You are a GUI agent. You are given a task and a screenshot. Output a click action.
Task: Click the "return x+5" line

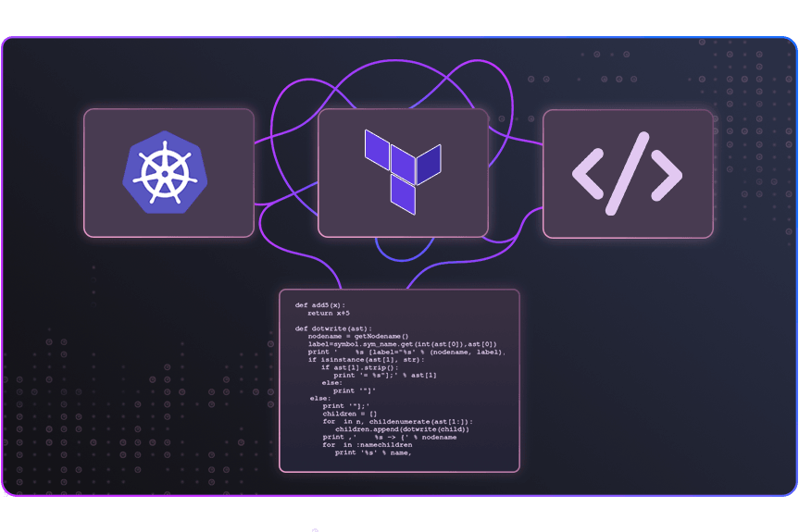tap(328, 313)
